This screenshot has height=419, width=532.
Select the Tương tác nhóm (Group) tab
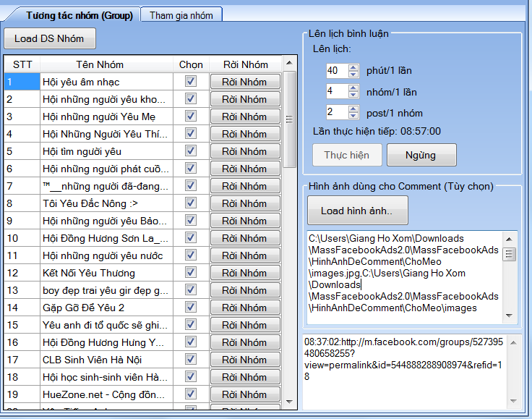75,15
